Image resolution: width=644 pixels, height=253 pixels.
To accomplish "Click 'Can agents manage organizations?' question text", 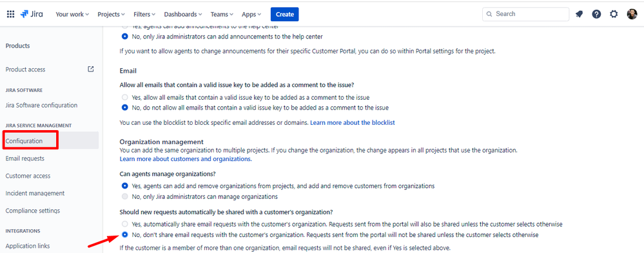I will coord(168,173).
